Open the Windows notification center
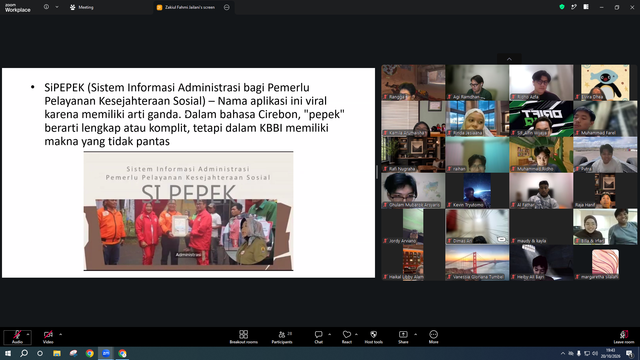Viewport: 640px width, 360px height. click(x=630, y=353)
